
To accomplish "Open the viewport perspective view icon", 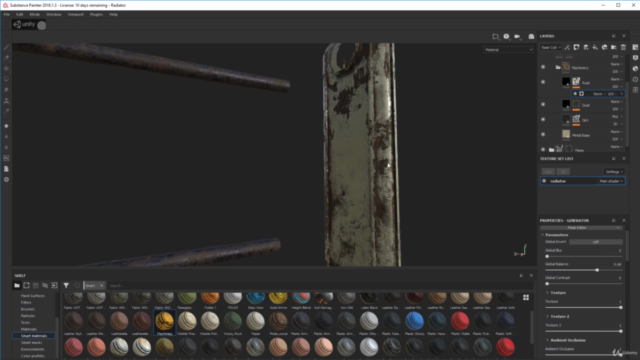I will [x=496, y=36].
